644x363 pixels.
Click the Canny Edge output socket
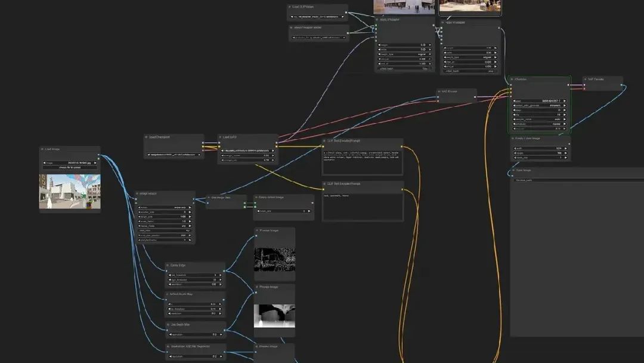click(224, 271)
